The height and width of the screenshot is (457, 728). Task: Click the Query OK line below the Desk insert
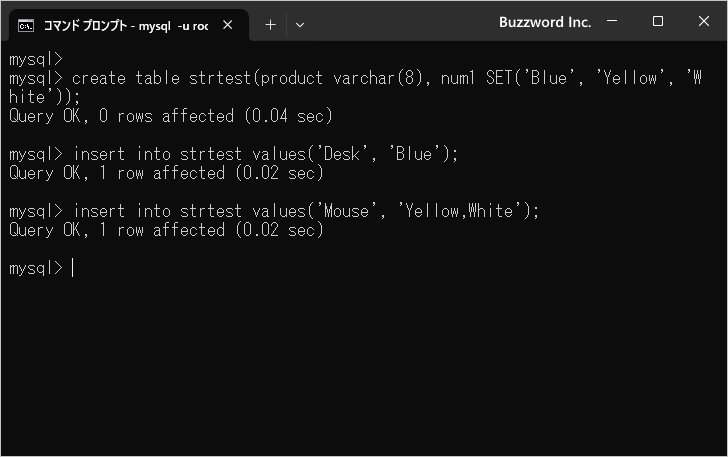(166, 173)
